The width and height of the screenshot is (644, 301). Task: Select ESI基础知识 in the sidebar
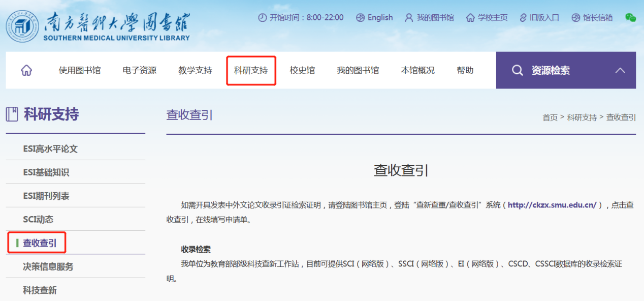[x=46, y=172]
